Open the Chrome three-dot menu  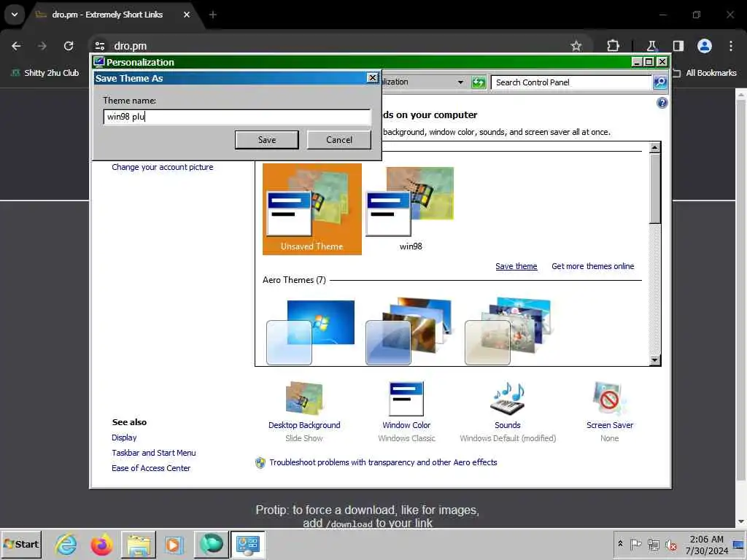point(731,46)
